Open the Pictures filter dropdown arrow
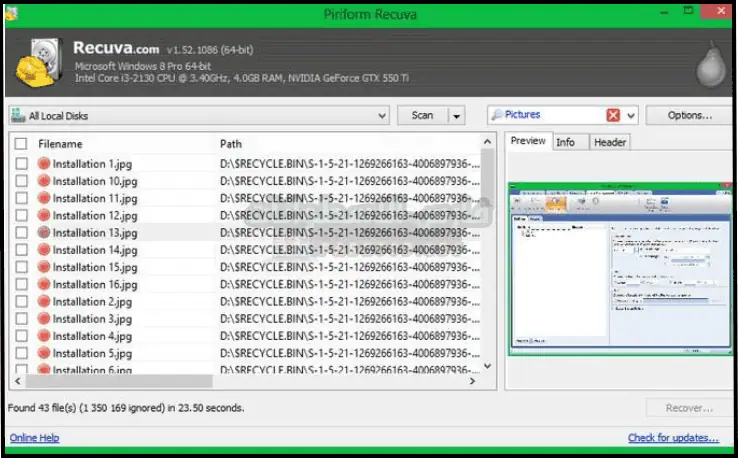This screenshot has height=458, width=738. (631, 116)
